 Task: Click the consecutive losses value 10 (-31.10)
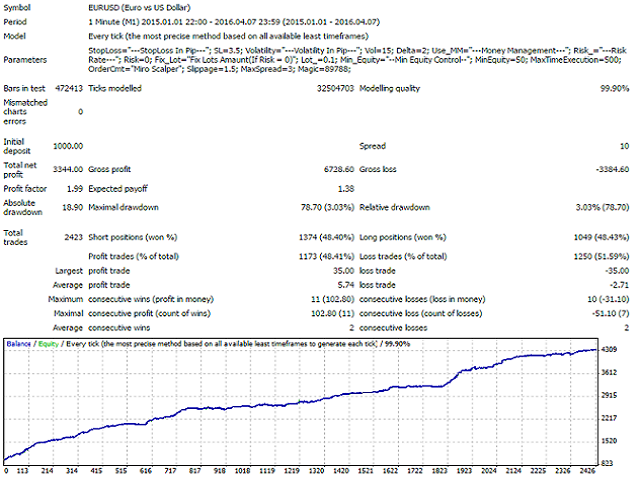609,300
